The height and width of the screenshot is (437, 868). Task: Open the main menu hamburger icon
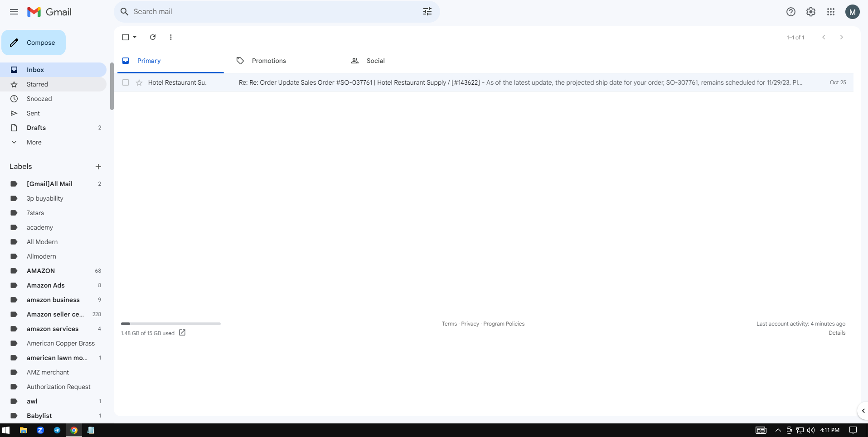(14, 12)
